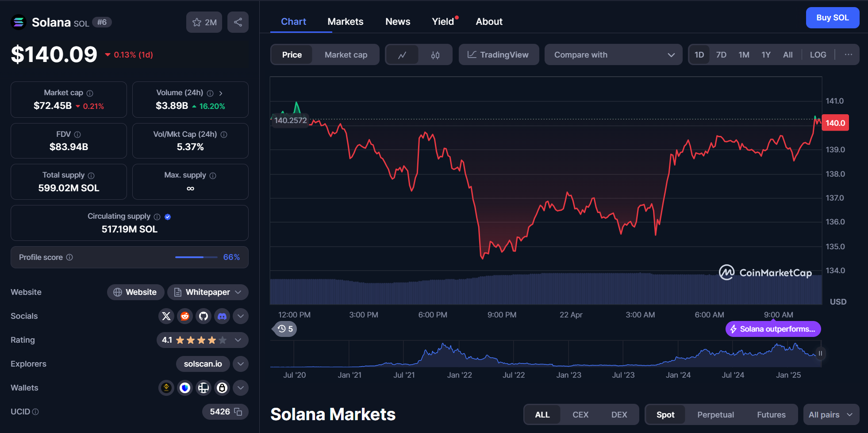
Task: Open the News tab
Action: pyautogui.click(x=397, y=21)
